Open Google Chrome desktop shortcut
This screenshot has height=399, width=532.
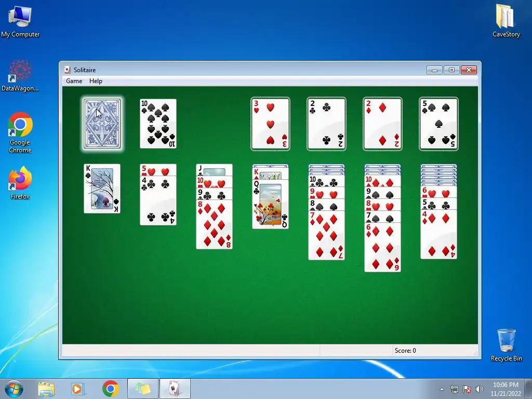(20, 132)
